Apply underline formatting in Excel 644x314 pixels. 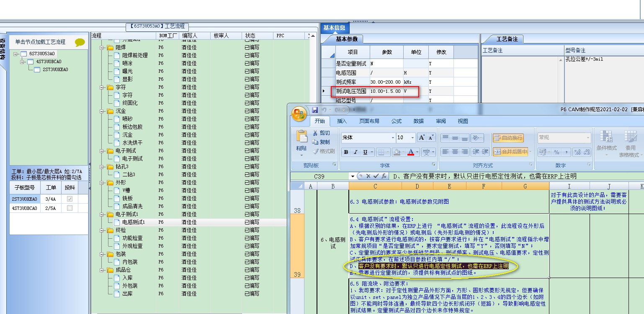coord(365,152)
